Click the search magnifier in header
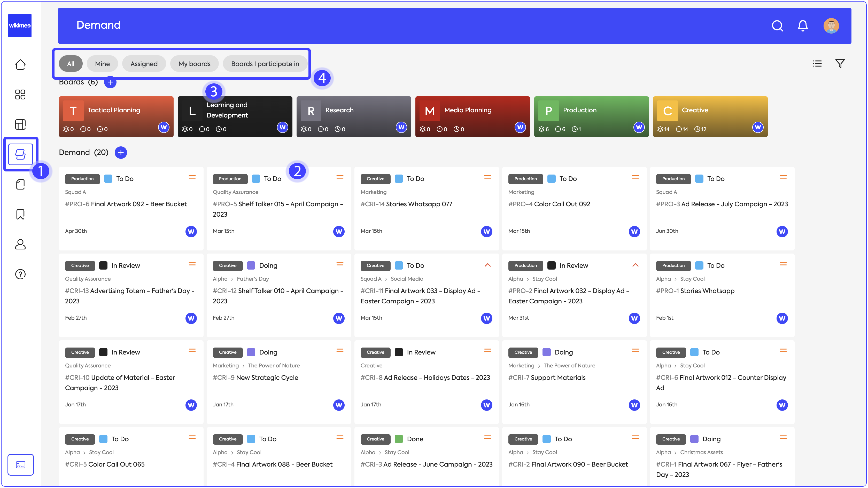The width and height of the screenshot is (868, 488). pyautogui.click(x=777, y=26)
